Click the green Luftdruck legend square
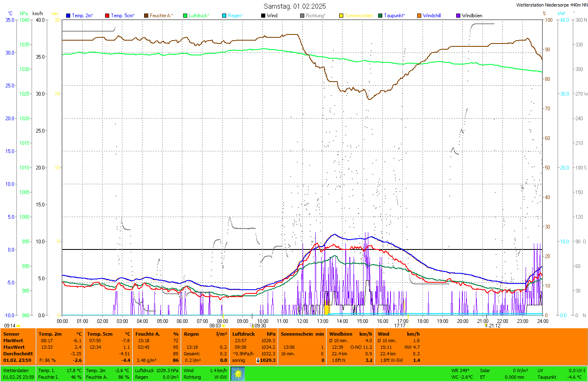Viewport: 588px width, 382px height. point(185,16)
